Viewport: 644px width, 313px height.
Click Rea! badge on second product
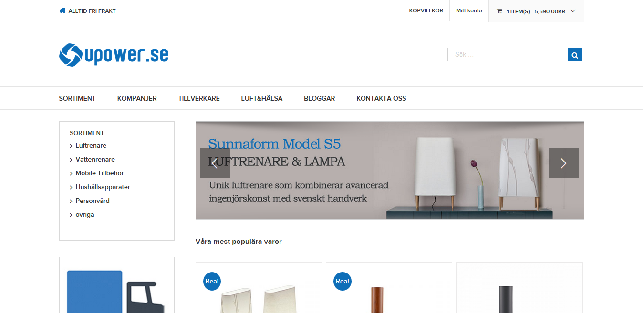342,281
